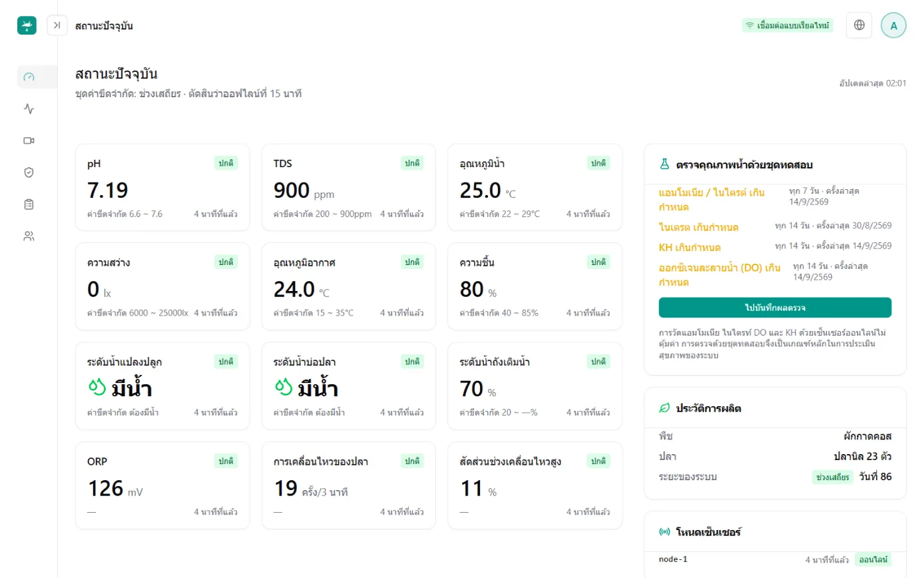This screenshot has width=924, height=578.
Task: Open the user avatar labeled A
Action: (x=893, y=25)
